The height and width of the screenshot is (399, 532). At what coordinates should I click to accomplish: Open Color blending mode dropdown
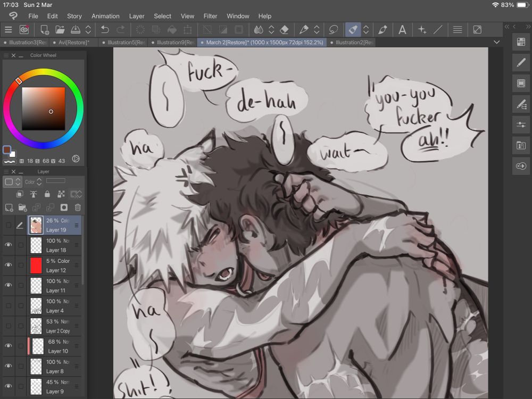click(33, 182)
